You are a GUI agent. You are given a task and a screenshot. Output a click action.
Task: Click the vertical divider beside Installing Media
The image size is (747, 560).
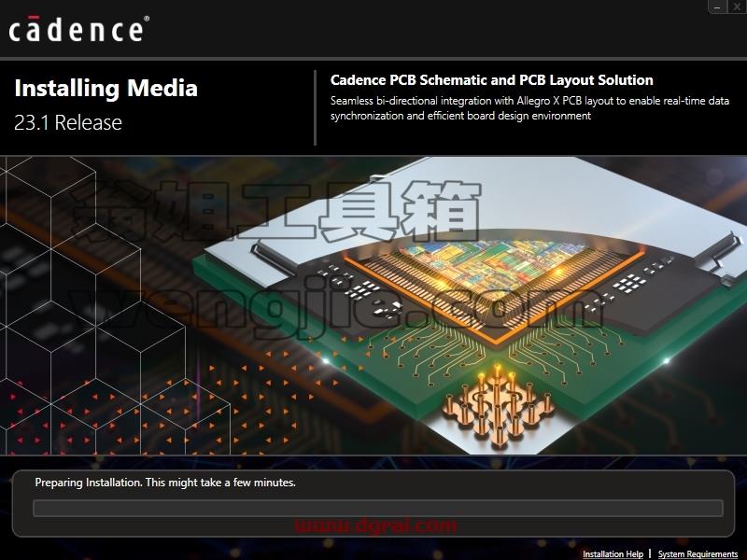tap(315, 107)
